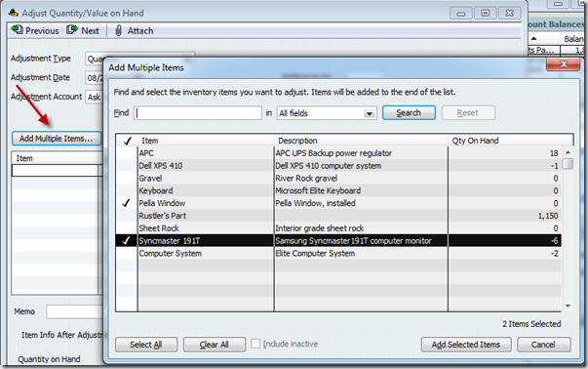Screen dimensions: 588x369
Task: Click Add Selected Items button
Action: (466, 345)
